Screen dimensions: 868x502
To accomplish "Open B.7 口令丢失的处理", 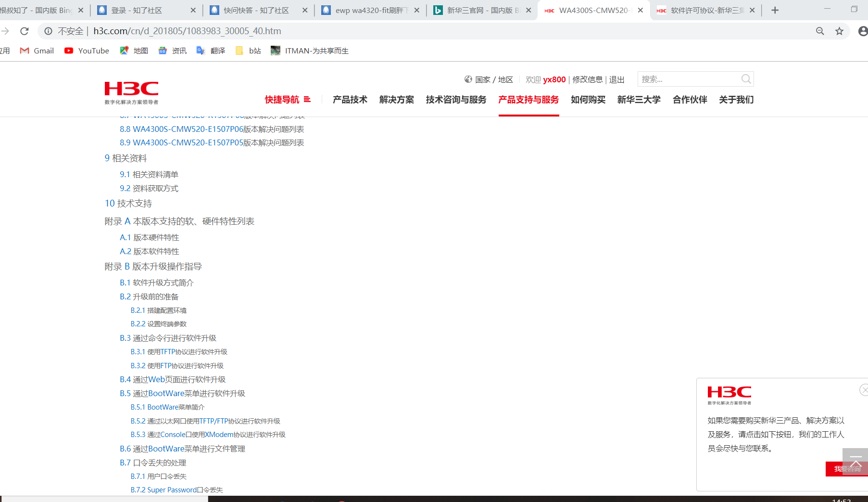I will [x=153, y=463].
